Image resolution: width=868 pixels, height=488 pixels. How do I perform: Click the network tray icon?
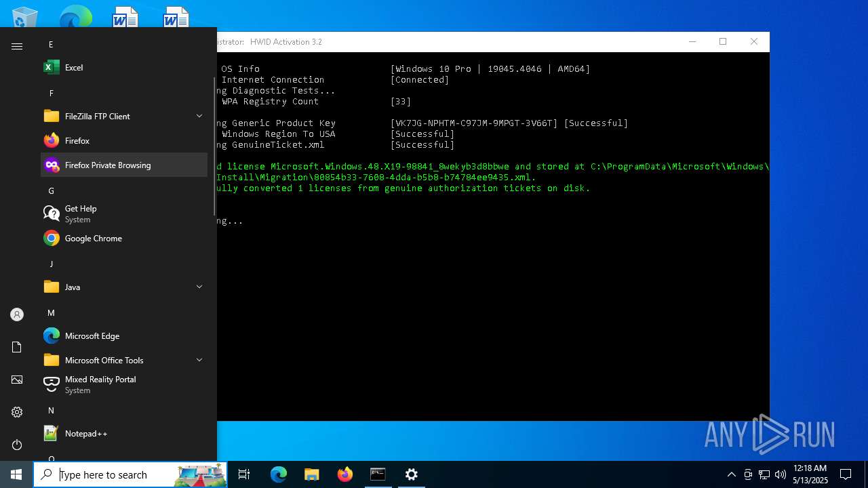coord(764,474)
